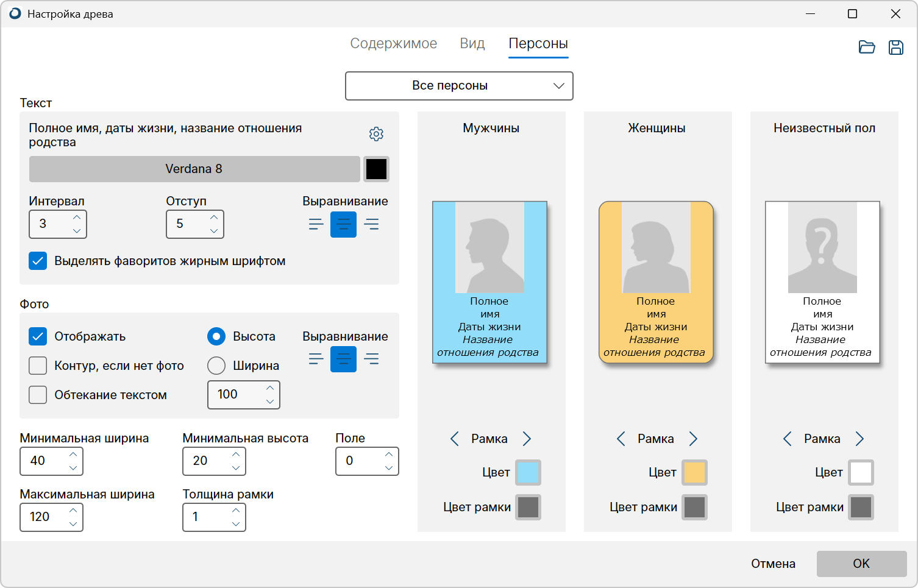The height and width of the screenshot is (588, 918).
Task: Open saved tree settings with folder icon
Action: 866,47
